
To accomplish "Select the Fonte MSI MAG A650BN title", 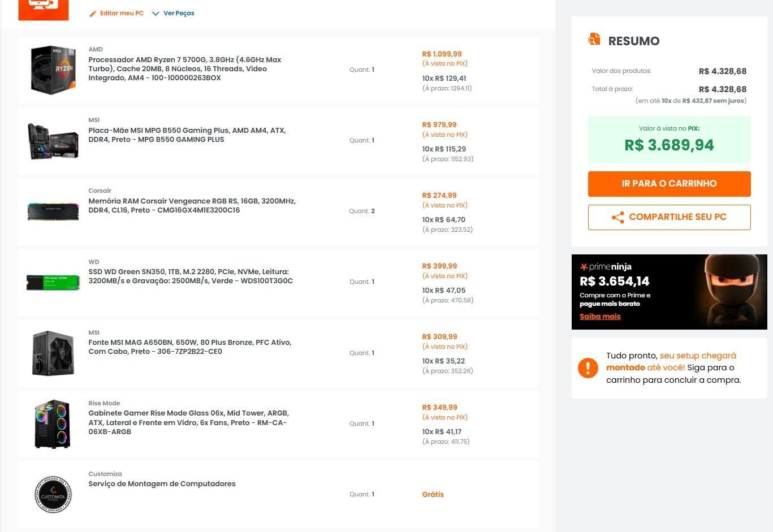I will (190, 347).
